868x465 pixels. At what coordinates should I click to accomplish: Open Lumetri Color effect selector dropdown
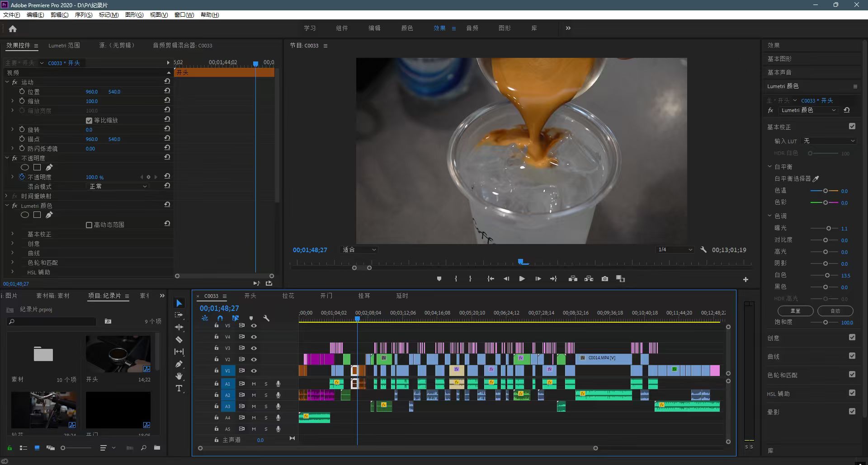809,110
